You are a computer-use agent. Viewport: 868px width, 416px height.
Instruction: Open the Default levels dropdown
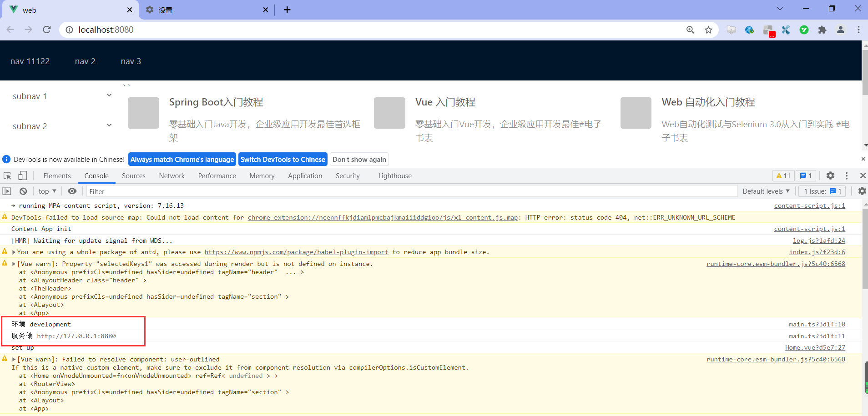pyautogui.click(x=766, y=191)
